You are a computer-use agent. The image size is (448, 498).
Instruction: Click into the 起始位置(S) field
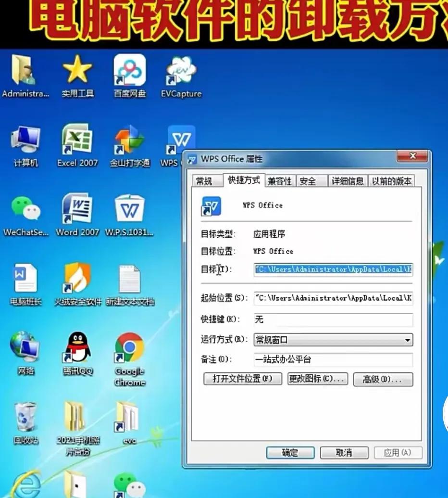333,298
